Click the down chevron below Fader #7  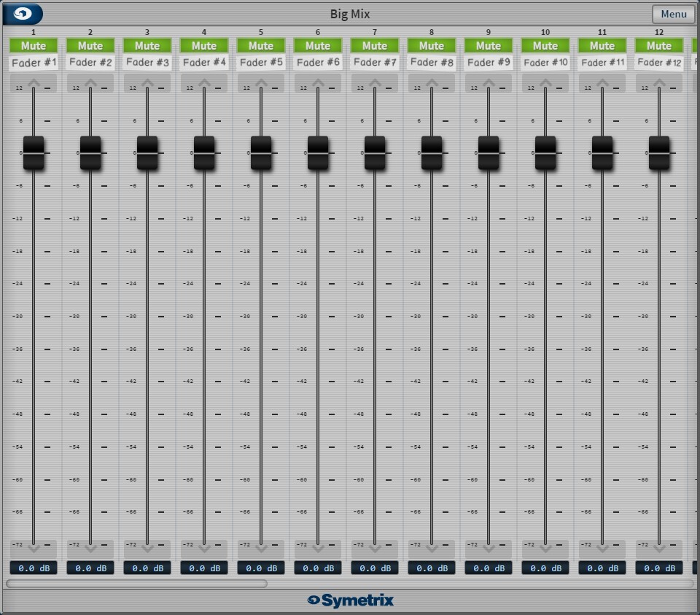[375, 549]
